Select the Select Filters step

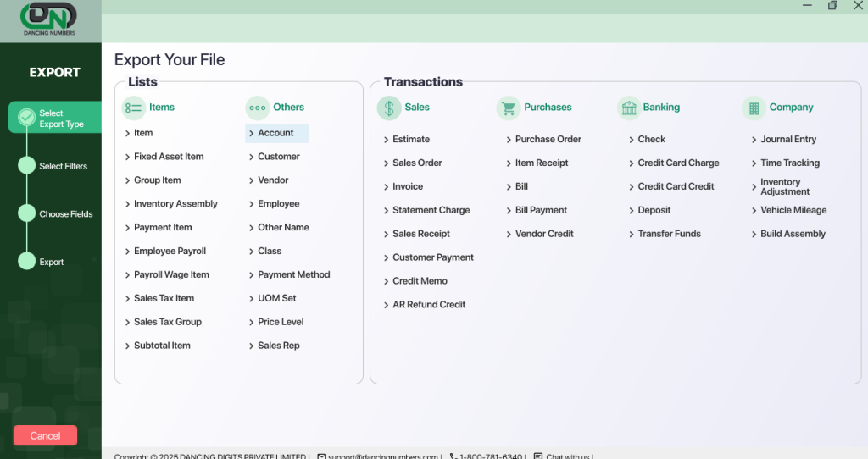click(x=53, y=166)
